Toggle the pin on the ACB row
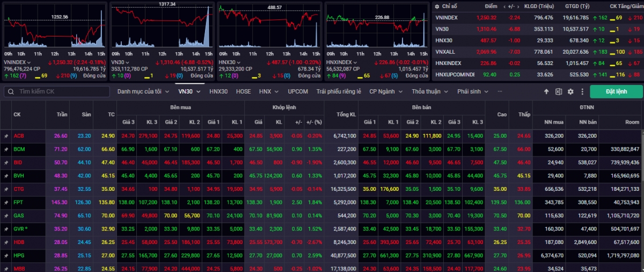Viewport: 644px width, 272px height. coord(6,136)
